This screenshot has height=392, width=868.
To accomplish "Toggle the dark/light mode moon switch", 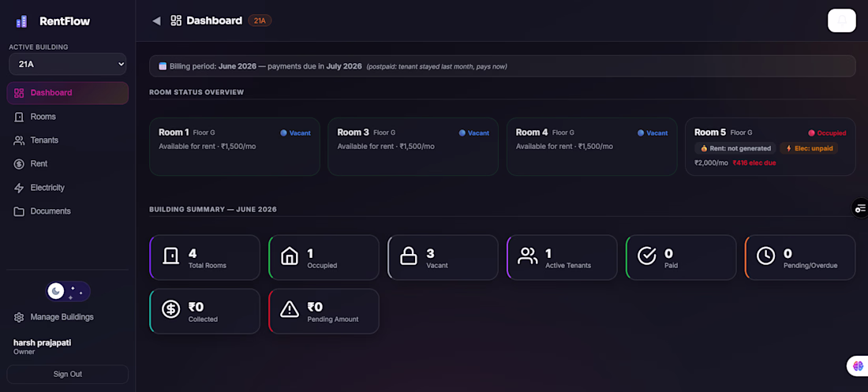I will point(68,291).
